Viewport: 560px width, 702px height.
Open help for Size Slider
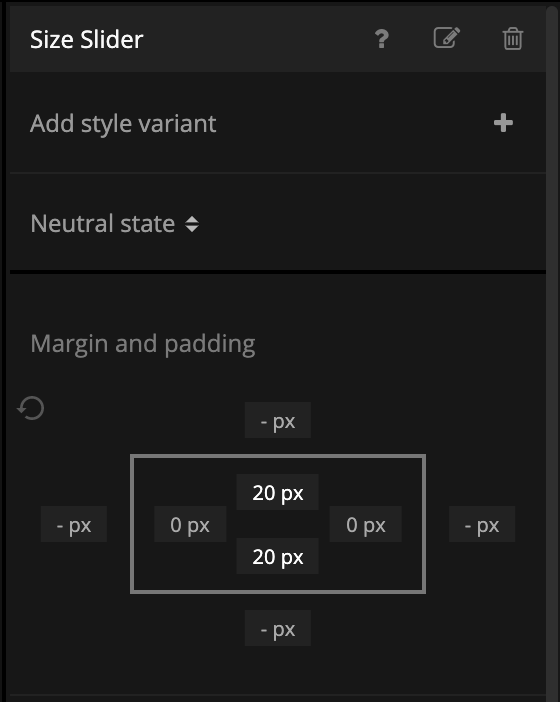coord(382,39)
